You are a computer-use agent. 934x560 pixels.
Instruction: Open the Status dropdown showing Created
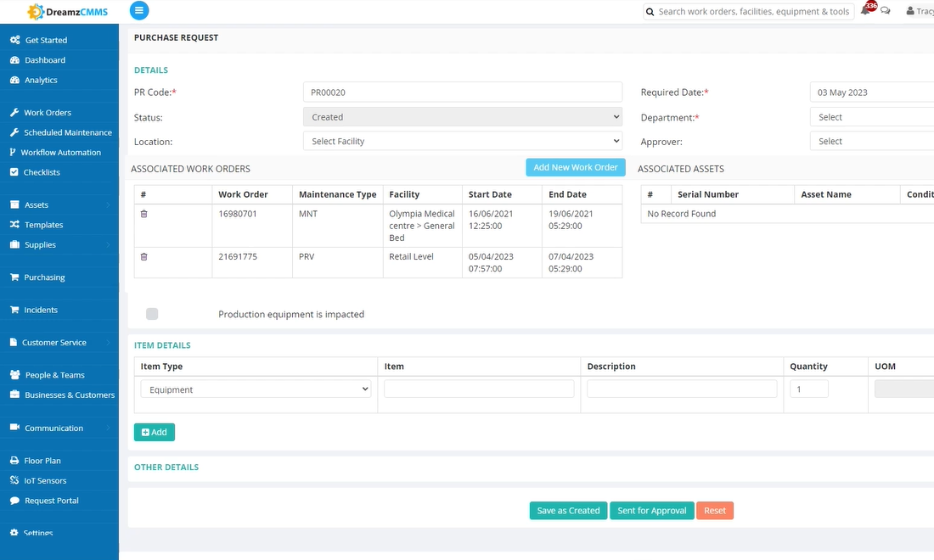(x=463, y=116)
